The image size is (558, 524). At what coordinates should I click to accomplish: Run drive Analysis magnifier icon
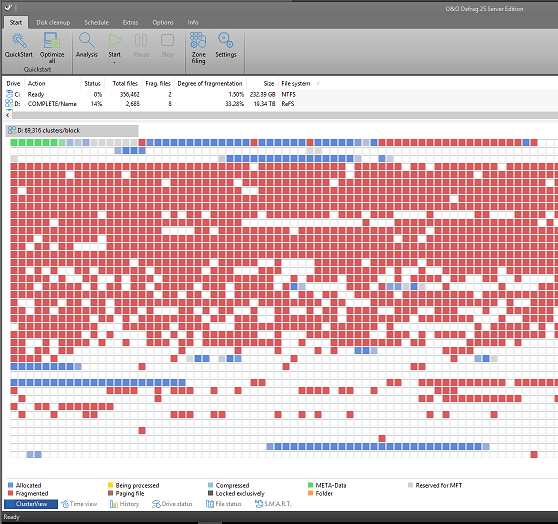[x=86, y=40]
